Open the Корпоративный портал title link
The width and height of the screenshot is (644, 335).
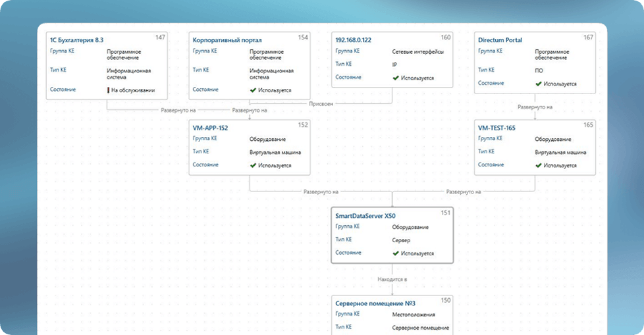[224, 40]
